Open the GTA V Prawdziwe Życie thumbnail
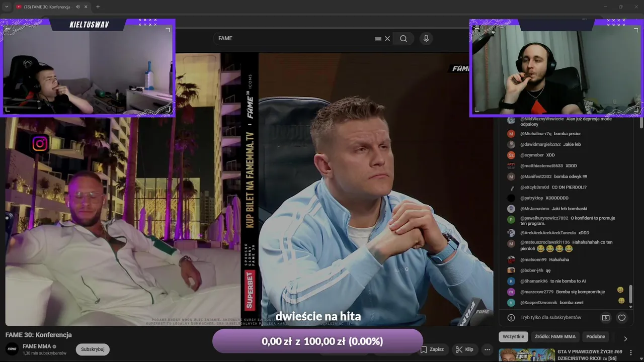 tap(527, 355)
